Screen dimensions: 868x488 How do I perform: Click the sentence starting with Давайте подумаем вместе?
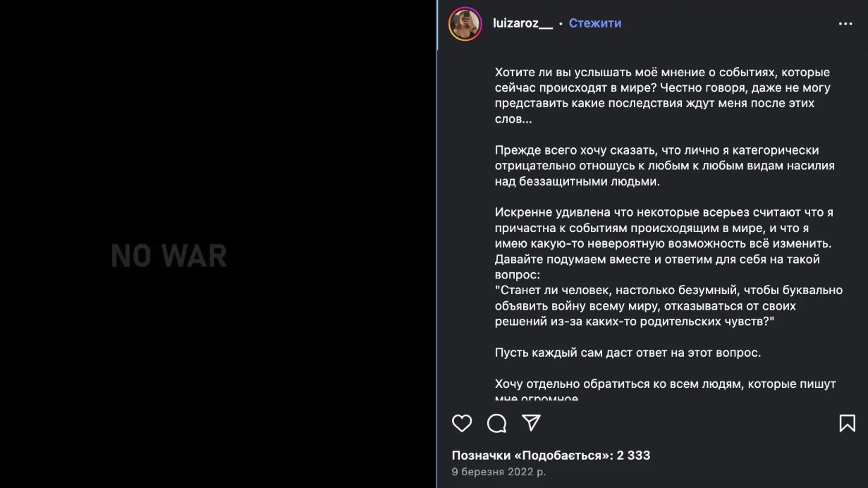pyautogui.click(x=657, y=260)
